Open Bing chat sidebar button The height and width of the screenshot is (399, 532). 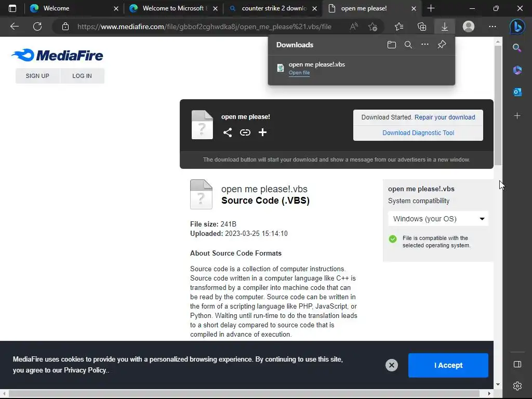point(517,26)
